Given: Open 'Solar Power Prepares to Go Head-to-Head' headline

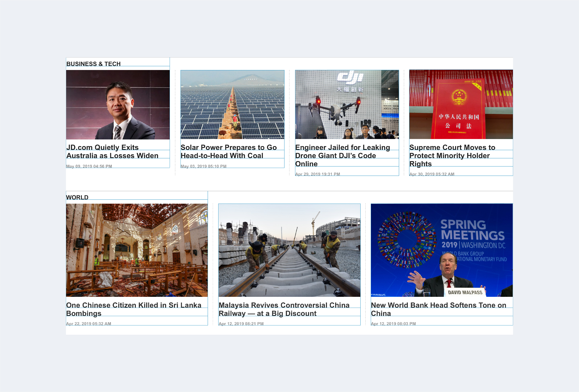Looking at the screenshot, I should 229,151.
